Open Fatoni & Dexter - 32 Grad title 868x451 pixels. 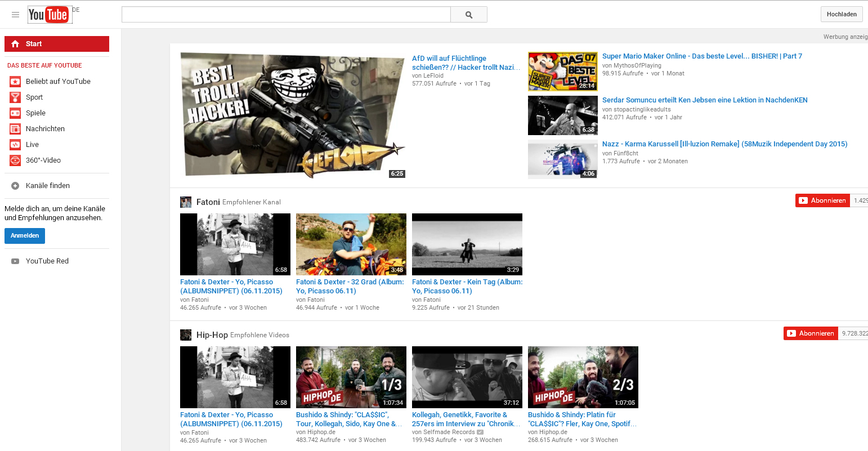coord(350,287)
